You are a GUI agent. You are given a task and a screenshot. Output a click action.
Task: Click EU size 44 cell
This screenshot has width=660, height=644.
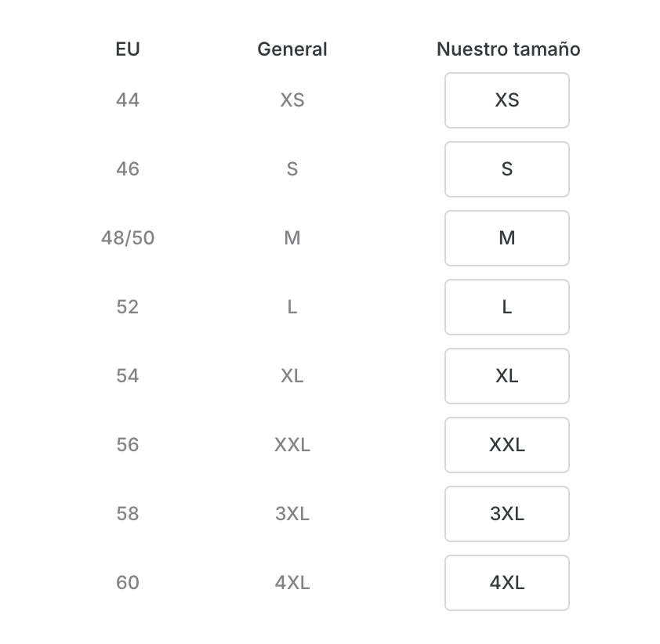pyautogui.click(x=128, y=100)
